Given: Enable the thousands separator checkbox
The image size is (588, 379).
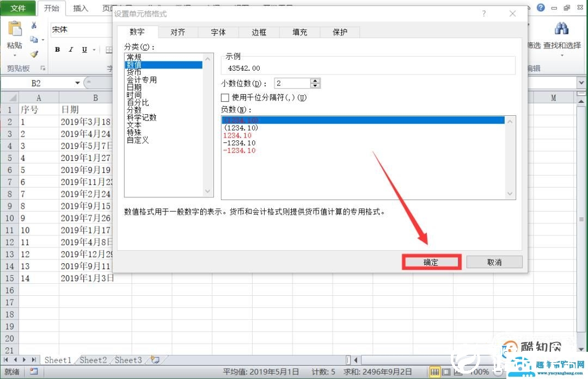Looking at the screenshot, I should [225, 98].
